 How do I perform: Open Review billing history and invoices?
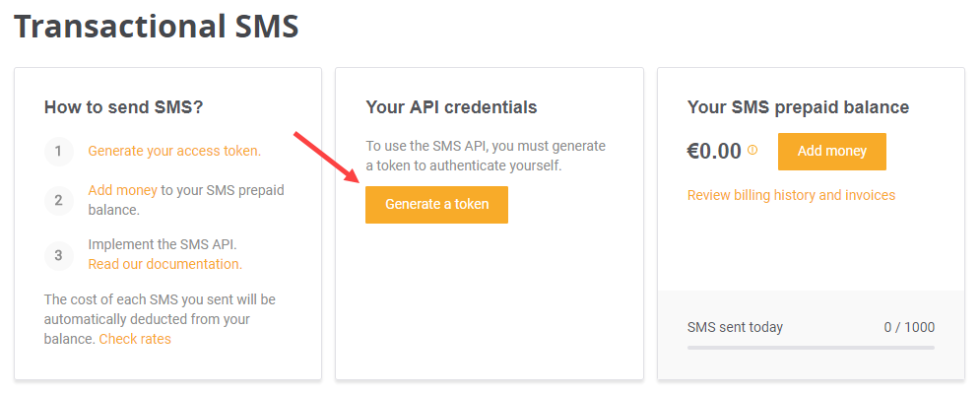click(791, 195)
